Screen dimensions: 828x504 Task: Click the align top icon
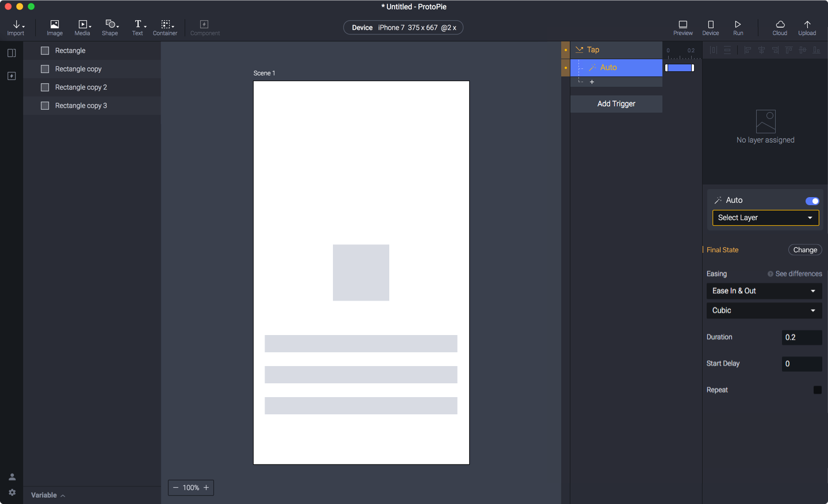(x=789, y=50)
